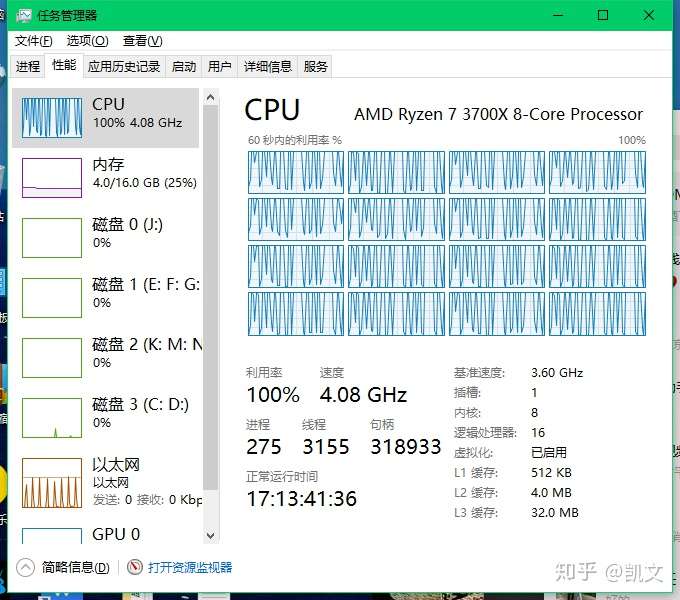Open the 文件(F) menu
Viewport: 680px width, 600px height.
click(33, 41)
